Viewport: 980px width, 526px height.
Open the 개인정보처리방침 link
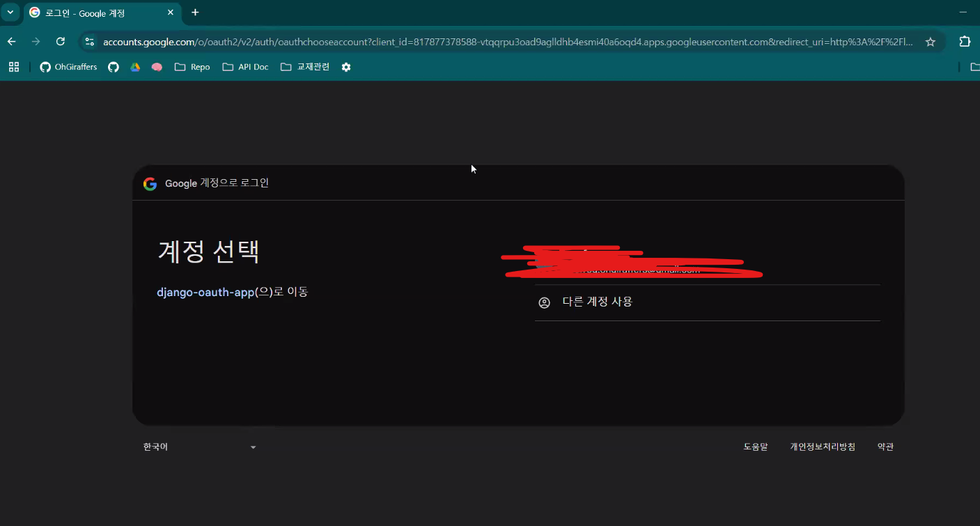point(823,447)
